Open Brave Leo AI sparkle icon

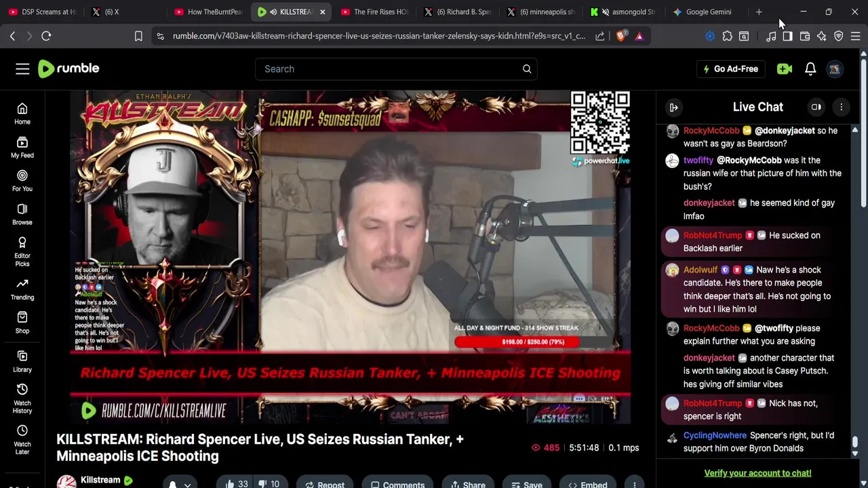822,36
